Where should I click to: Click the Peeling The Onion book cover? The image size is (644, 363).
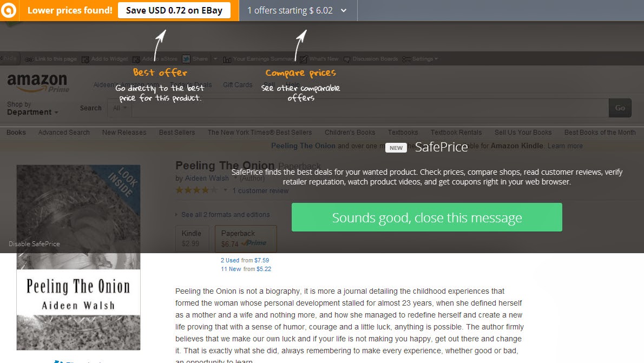pyautogui.click(x=78, y=258)
